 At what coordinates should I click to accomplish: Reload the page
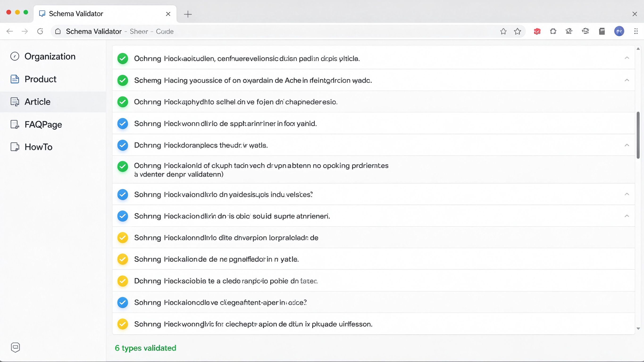(40, 31)
